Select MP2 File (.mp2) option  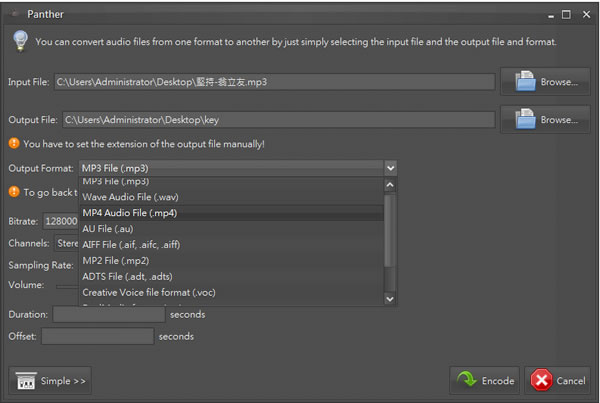pos(231,261)
